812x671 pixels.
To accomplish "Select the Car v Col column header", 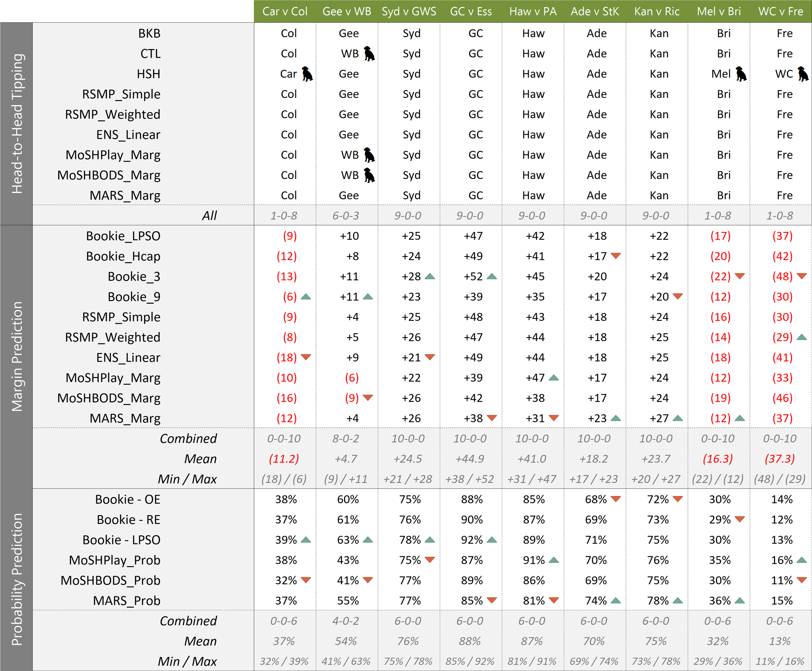I will click(285, 11).
